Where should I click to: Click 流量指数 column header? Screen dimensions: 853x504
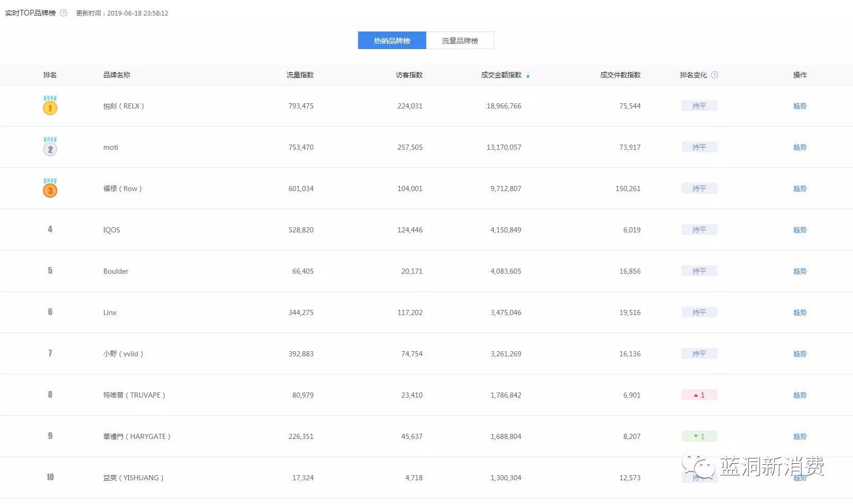tap(300, 75)
